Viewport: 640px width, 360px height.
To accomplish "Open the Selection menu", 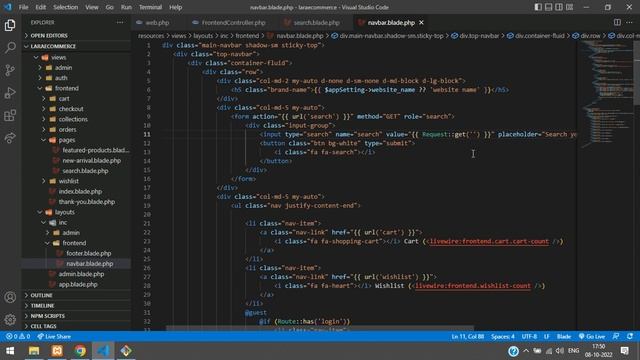I will click(x=65, y=7).
